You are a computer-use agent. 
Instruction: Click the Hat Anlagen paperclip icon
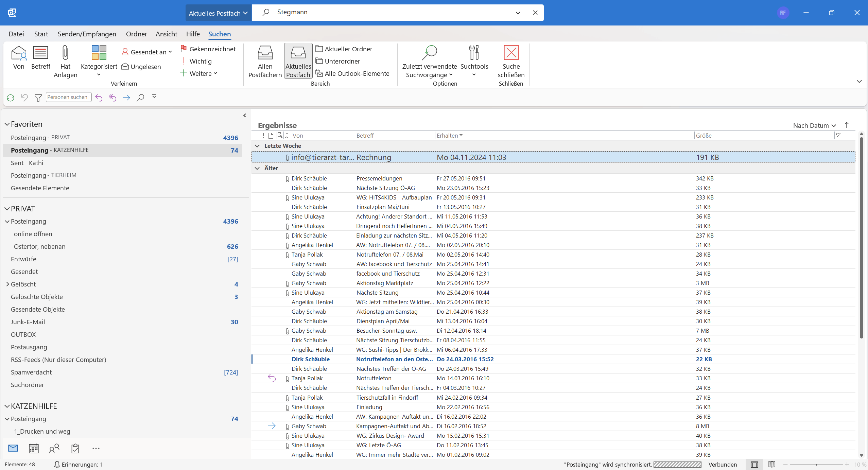point(65,53)
